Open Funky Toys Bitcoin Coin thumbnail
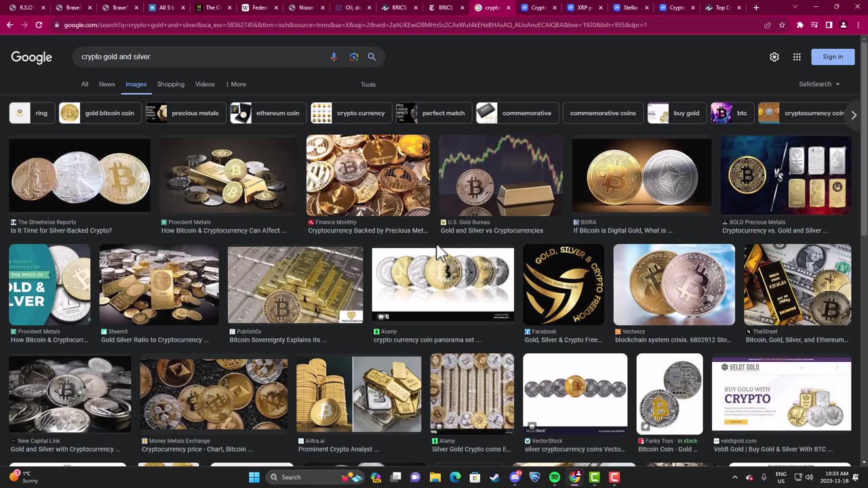 [x=669, y=394]
